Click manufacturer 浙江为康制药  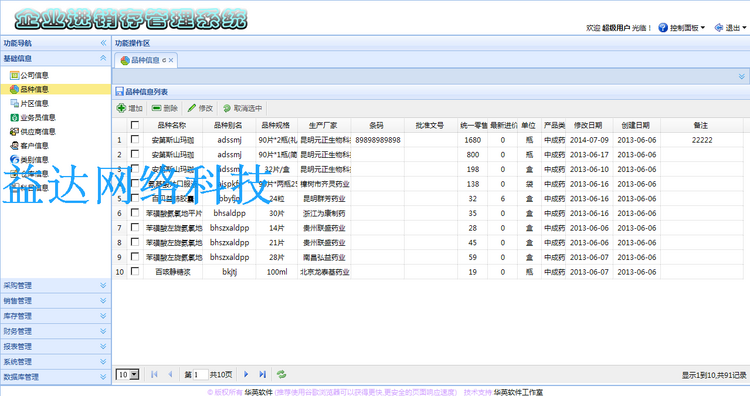coord(324,213)
